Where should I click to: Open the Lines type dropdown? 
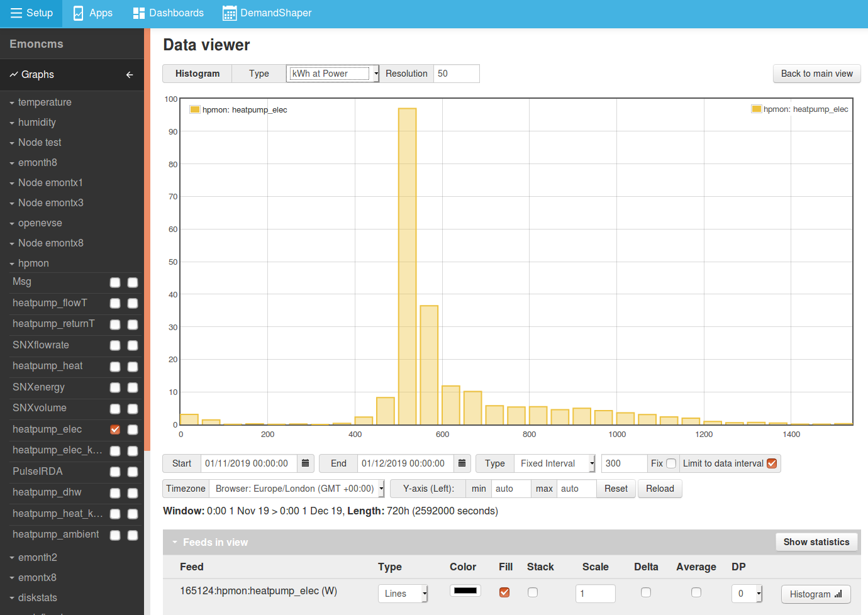pyautogui.click(x=403, y=594)
